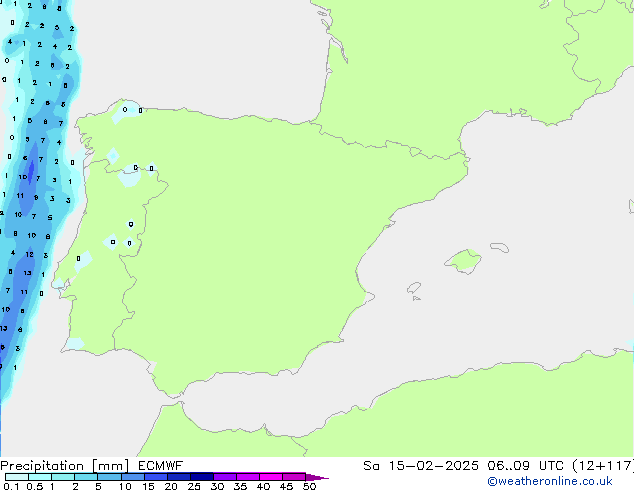
Task: Choose the 20–25 mm dark navy swatch
Action: click(x=181, y=477)
